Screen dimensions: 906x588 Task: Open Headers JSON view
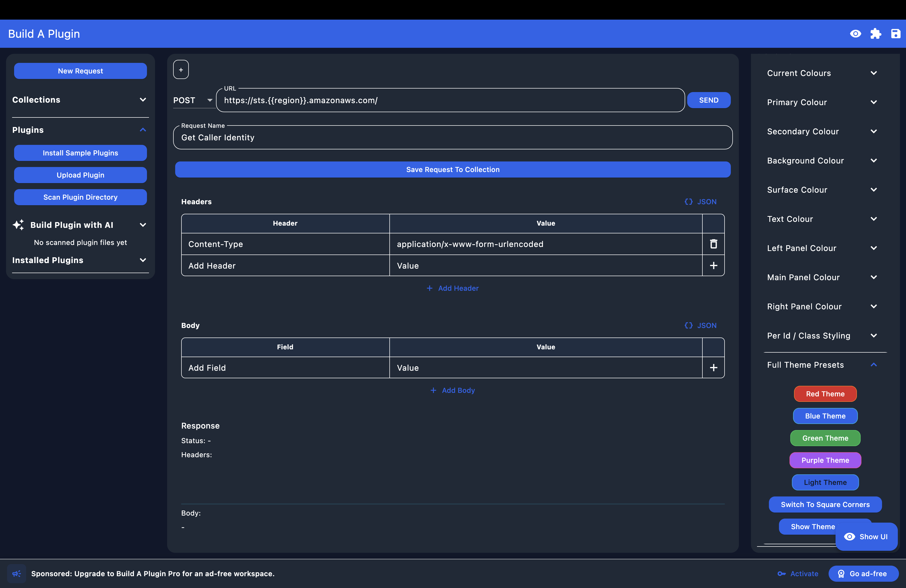(x=700, y=202)
